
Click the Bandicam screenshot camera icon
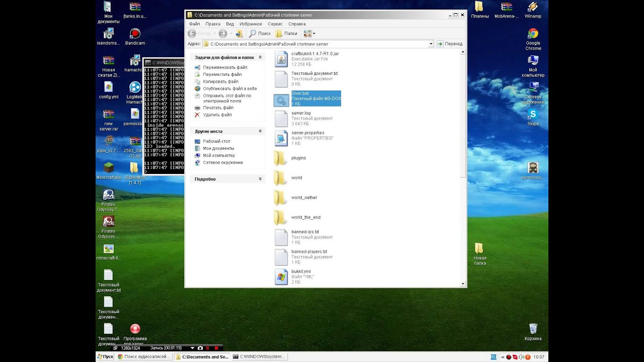[x=200, y=348]
